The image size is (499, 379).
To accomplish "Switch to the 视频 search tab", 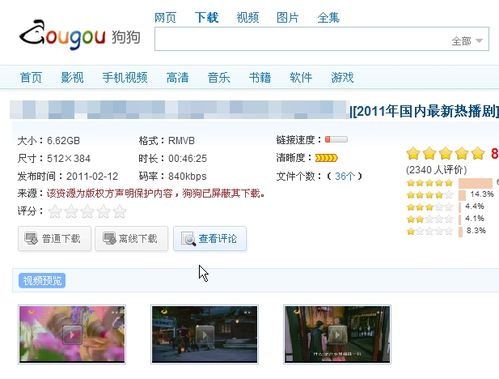I will (248, 17).
